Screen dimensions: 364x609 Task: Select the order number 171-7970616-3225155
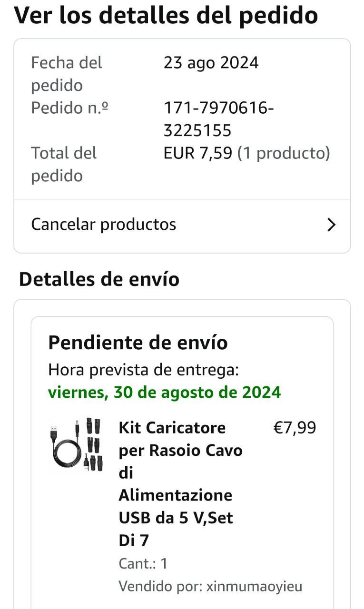pyautogui.click(x=218, y=119)
